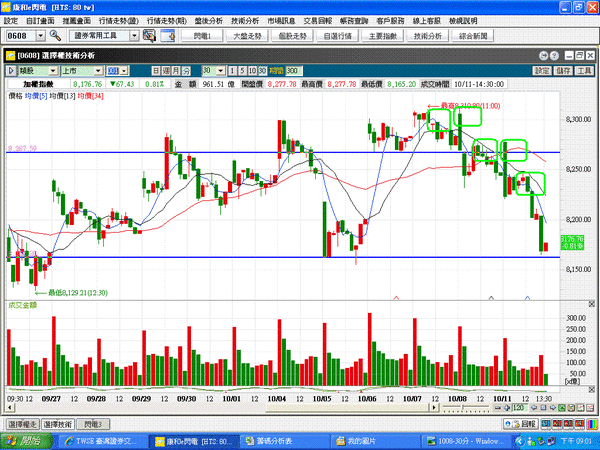Select minute chart with 分 toggle
This screenshot has width=600, height=450.
[186, 71]
